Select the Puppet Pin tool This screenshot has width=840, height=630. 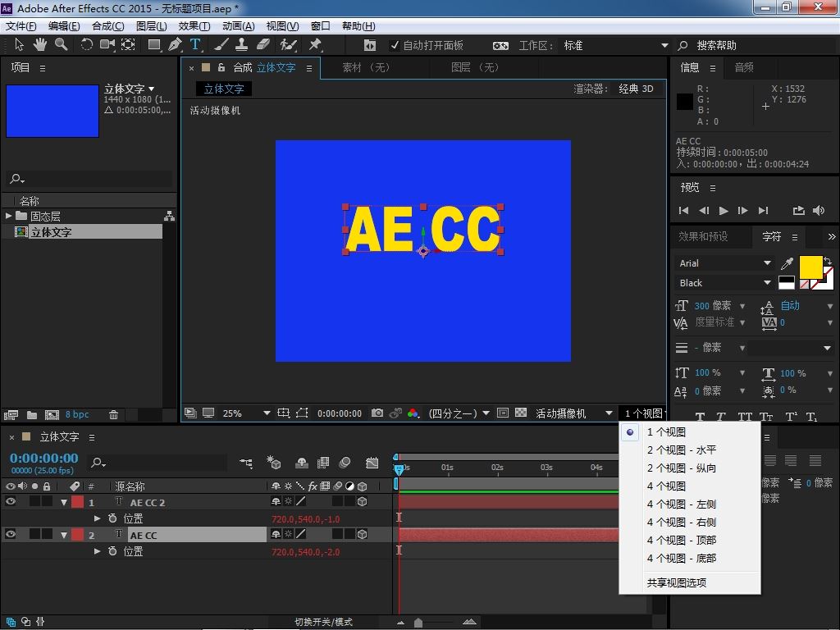[x=315, y=45]
